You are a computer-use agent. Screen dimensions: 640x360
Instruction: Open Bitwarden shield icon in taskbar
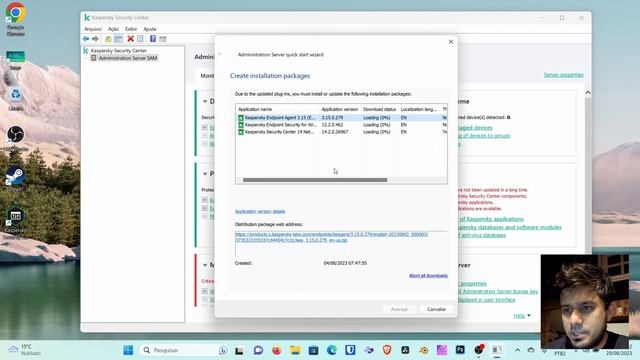click(350, 350)
